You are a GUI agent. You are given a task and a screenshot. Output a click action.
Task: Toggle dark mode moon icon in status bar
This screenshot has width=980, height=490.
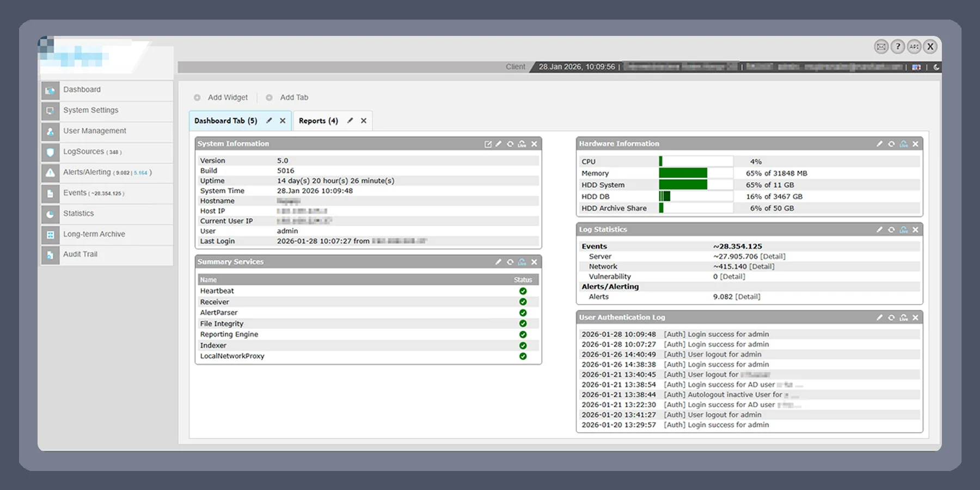[936, 67]
